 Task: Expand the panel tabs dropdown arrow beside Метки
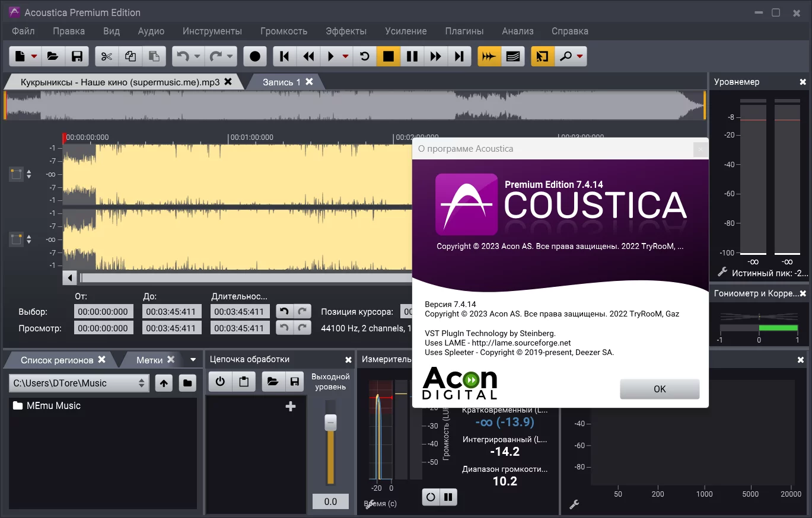tap(193, 360)
